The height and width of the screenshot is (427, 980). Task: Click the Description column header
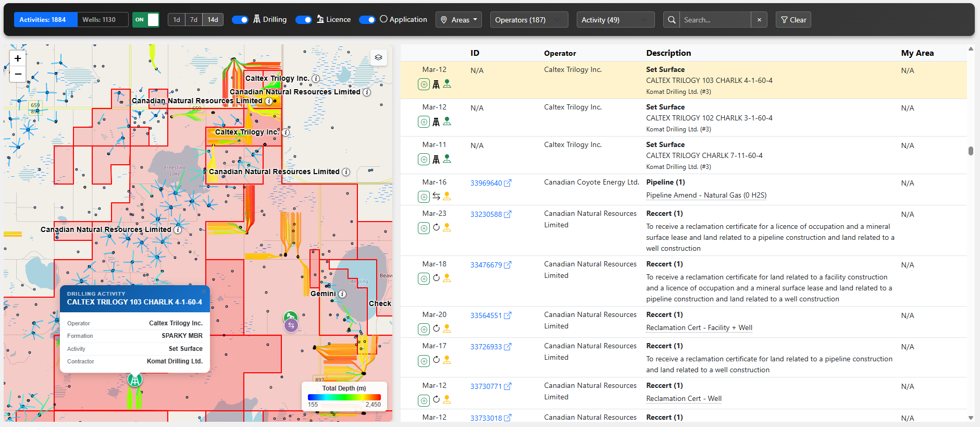pos(668,53)
